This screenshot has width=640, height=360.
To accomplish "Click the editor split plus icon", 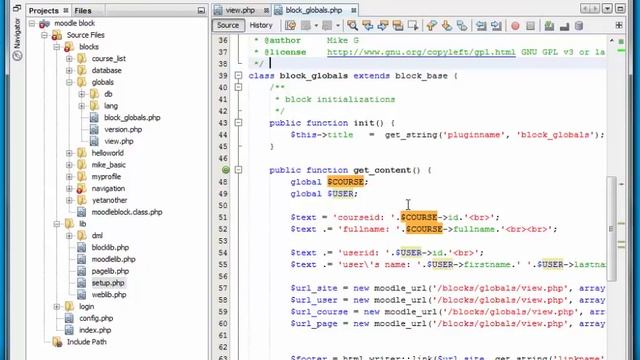I will (619, 25).
